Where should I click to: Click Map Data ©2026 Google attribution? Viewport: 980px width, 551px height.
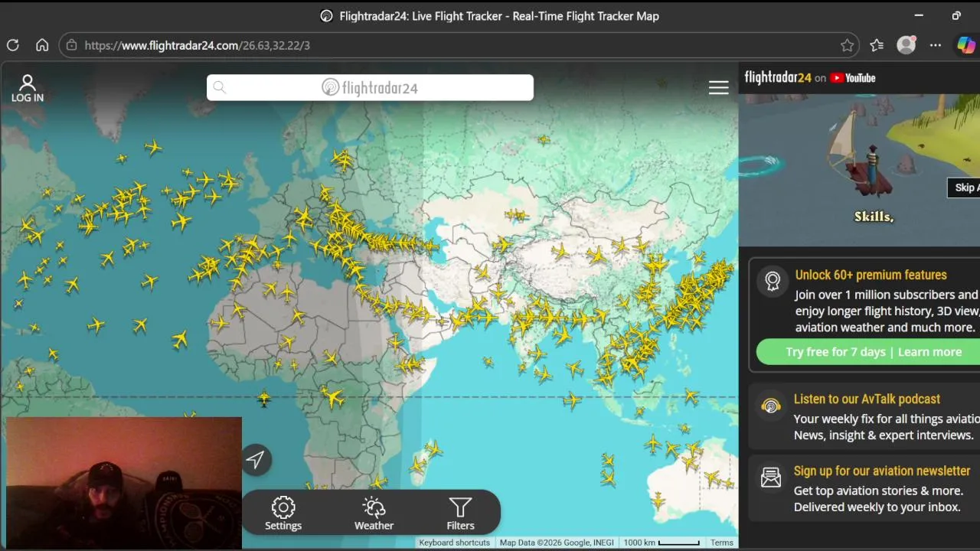pyautogui.click(x=557, y=543)
